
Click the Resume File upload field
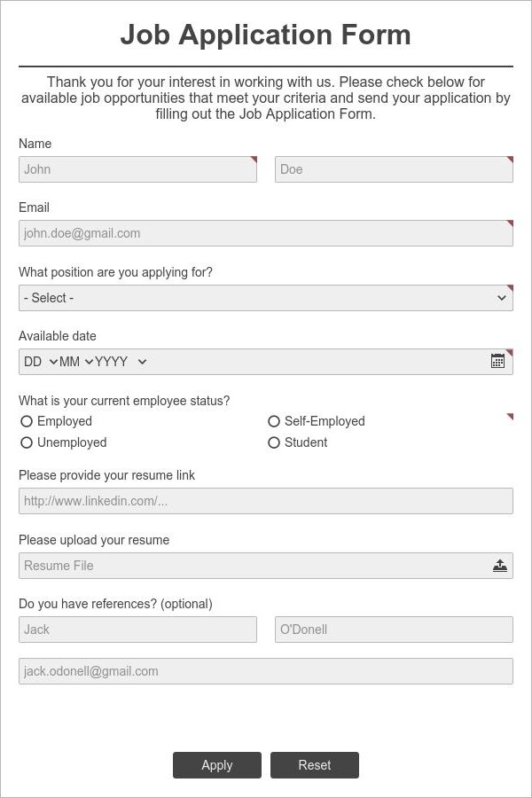(x=248, y=565)
